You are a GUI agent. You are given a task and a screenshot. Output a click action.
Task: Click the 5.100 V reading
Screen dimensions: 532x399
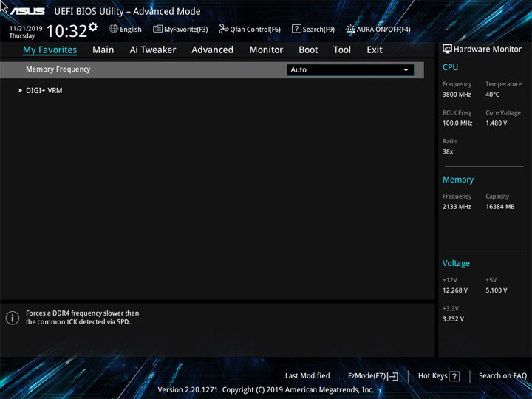(496, 290)
